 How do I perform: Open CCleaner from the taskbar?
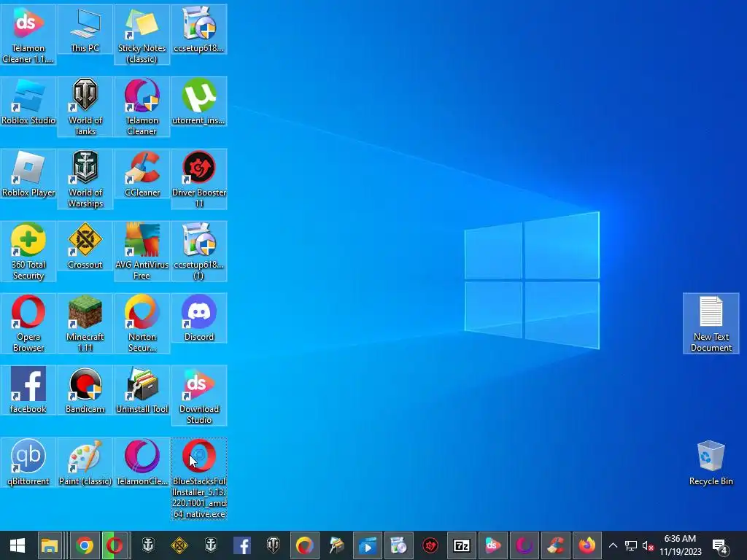555,545
